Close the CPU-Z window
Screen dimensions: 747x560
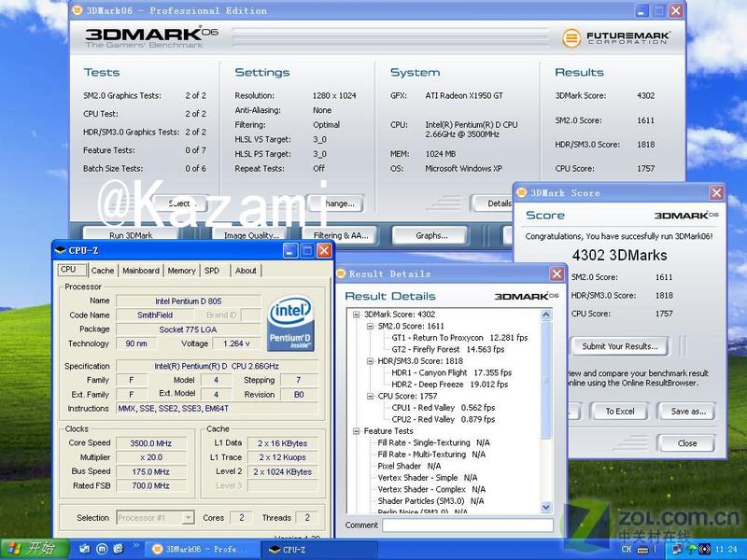point(324,250)
